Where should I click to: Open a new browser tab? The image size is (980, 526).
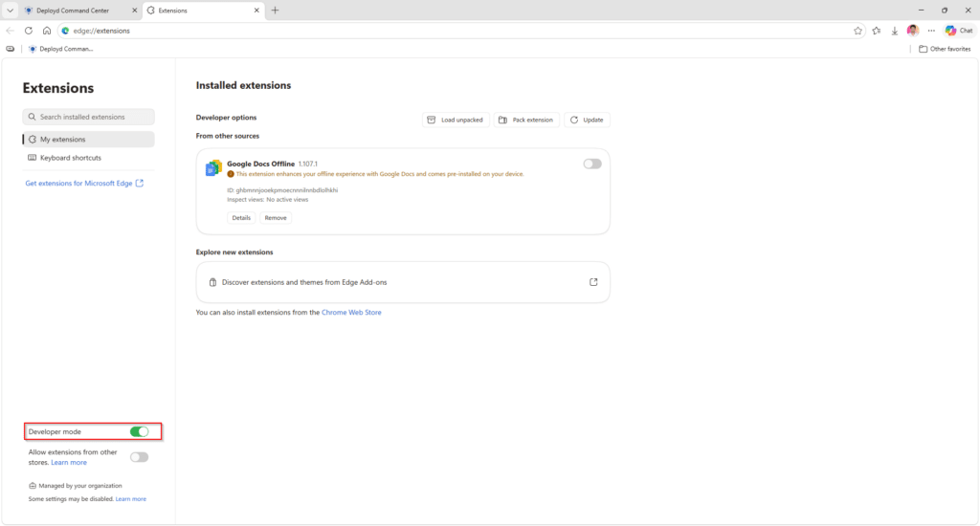pos(275,11)
